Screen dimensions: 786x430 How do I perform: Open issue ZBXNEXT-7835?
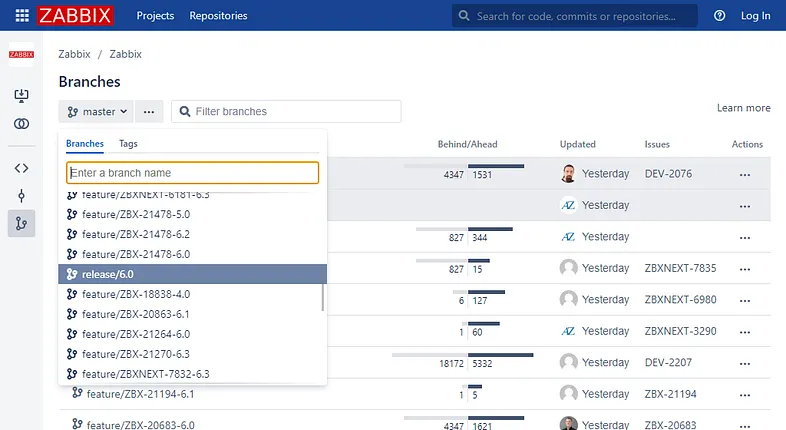[680, 268]
